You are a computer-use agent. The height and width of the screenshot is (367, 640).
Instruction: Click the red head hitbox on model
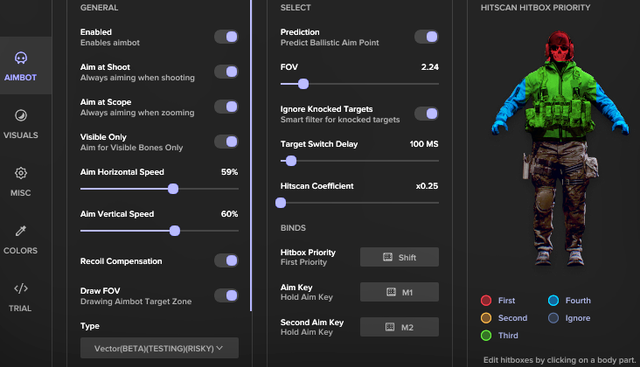pos(559,46)
